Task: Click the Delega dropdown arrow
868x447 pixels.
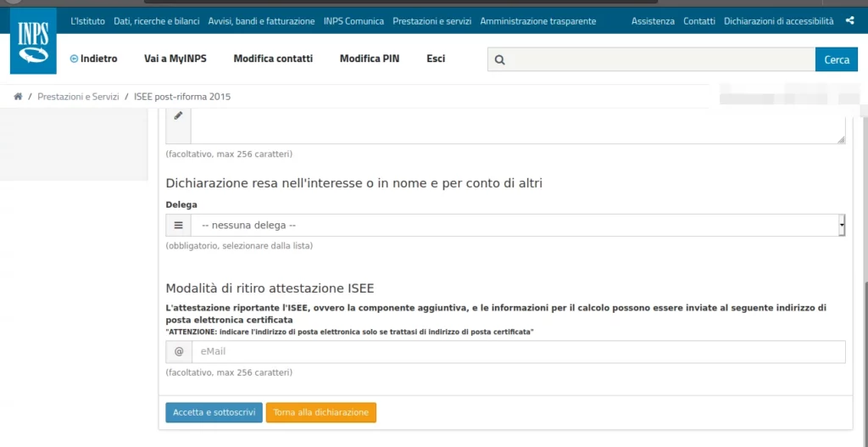Action: click(x=842, y=226)
